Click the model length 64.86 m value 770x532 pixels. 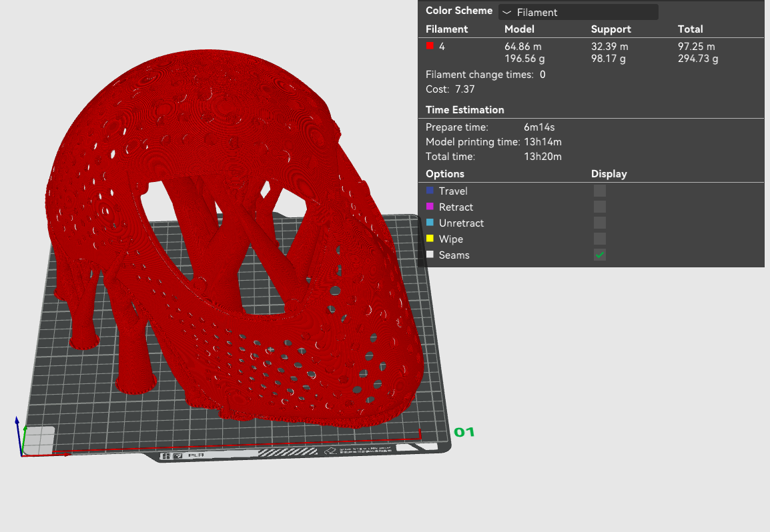coord(523,47)
